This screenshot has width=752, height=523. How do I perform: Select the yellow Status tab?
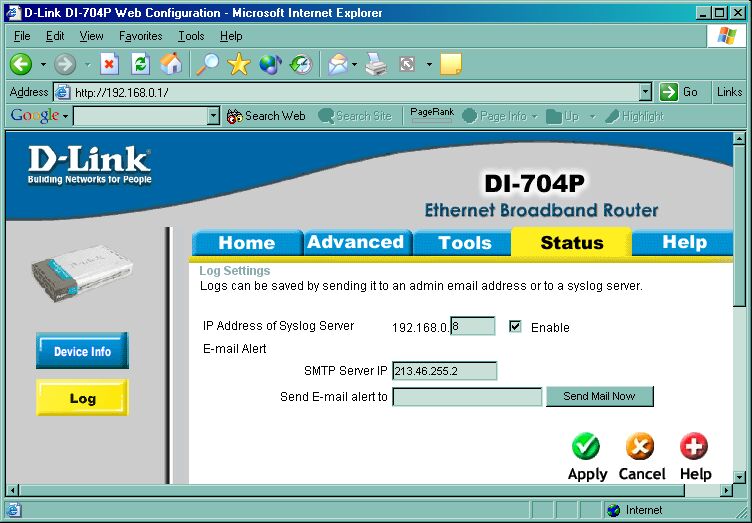572,243
